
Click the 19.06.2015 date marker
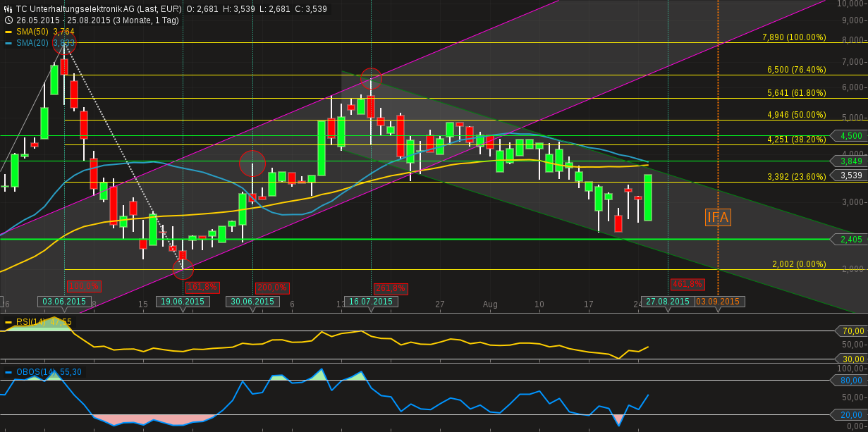coord(183,302)
